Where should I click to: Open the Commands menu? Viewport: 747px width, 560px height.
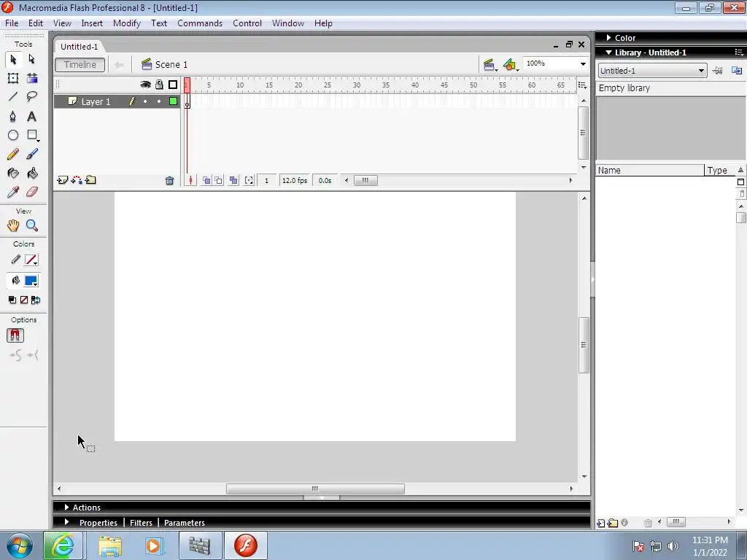[x=200, y=23]
